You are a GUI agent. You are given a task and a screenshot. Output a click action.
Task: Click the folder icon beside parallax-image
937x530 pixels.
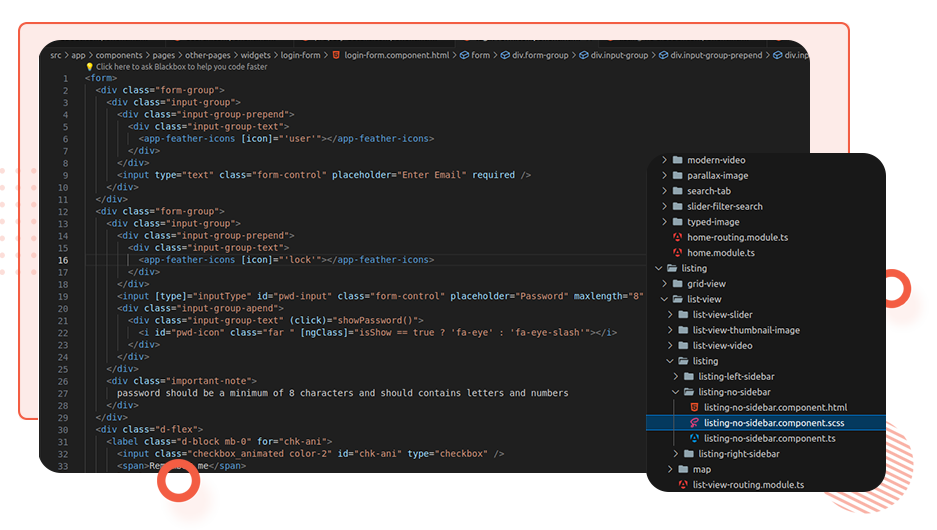click(x=677, y=176)
